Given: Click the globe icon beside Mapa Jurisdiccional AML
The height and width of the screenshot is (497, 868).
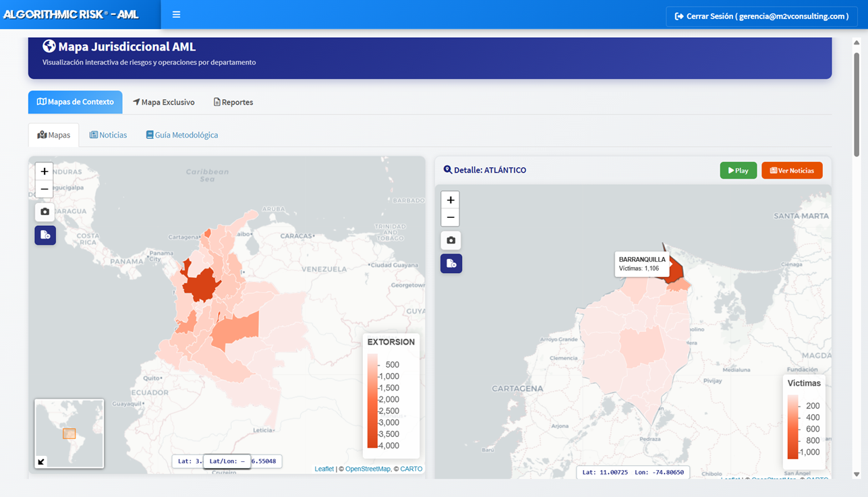Looking at the screenshot, I should 49,47.
